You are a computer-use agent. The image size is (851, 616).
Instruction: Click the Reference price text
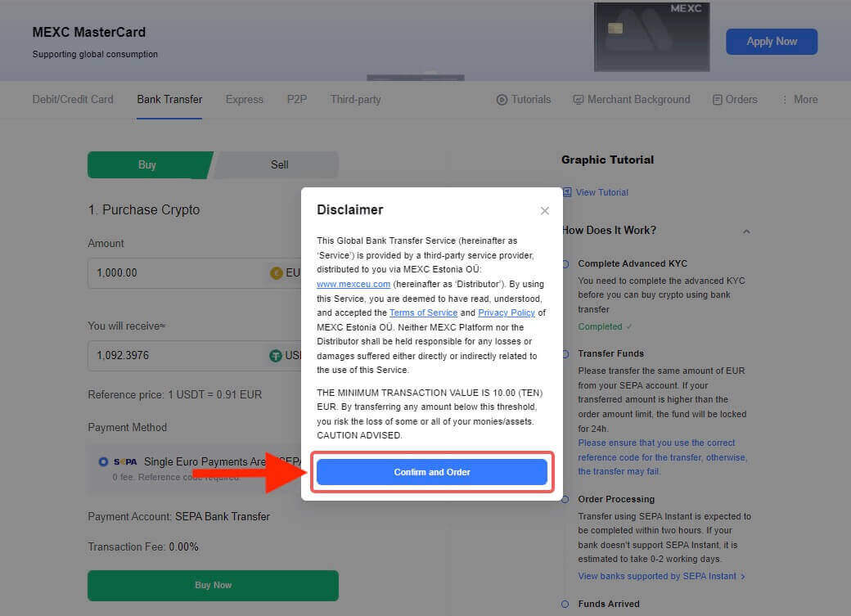pyautogui.click(x=175, y=394)
